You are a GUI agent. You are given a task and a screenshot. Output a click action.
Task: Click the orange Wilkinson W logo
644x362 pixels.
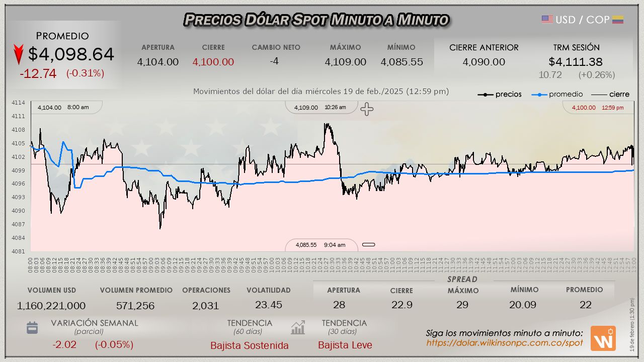pos(603,338)
